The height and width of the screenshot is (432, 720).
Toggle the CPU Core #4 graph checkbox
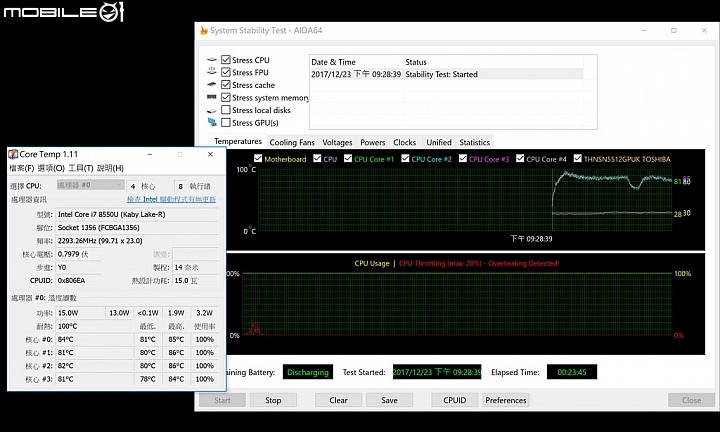pos(520,158)
